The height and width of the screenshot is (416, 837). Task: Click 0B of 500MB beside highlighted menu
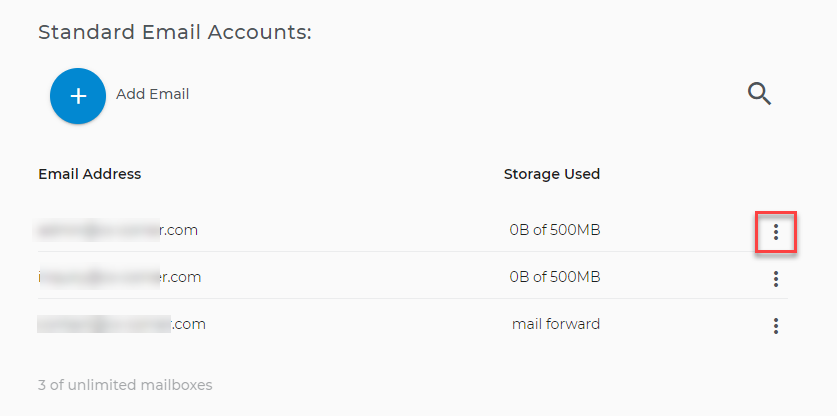click(x=555, y=230)
